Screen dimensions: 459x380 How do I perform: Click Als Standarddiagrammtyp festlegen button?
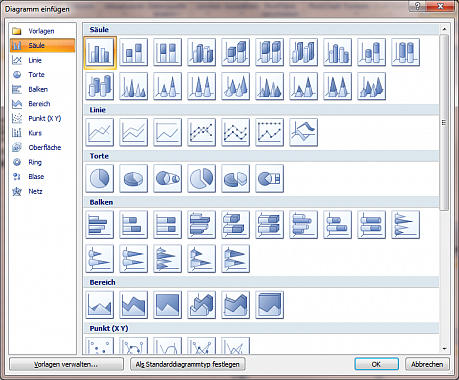coord(188,364)
